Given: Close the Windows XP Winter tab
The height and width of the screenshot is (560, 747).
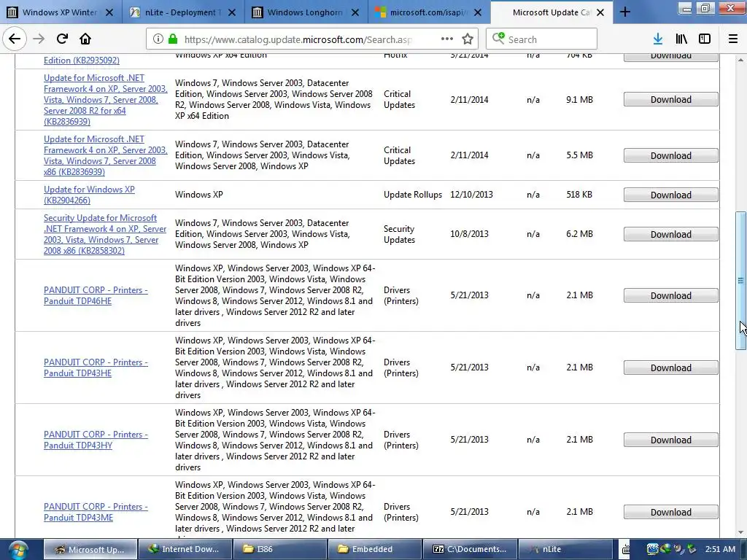Looking at the screenshot, I should click(109, 12).
